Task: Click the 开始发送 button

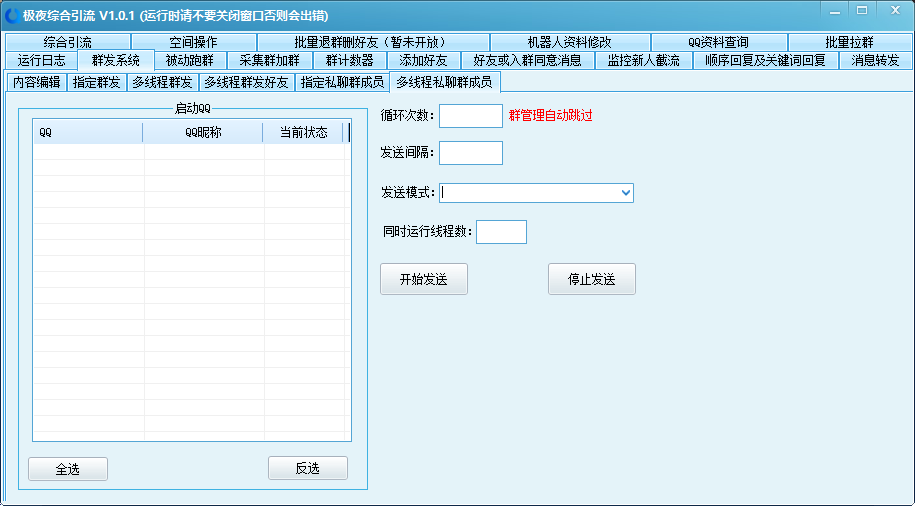Action: (423, 280)
